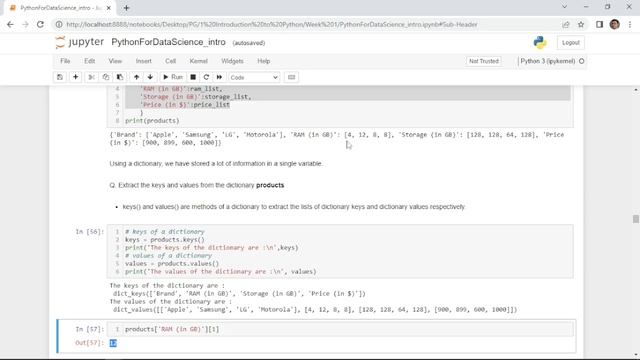The image size is (640, 360).
Task: Click the print(products) code line
Action: [x=152, y=121]
